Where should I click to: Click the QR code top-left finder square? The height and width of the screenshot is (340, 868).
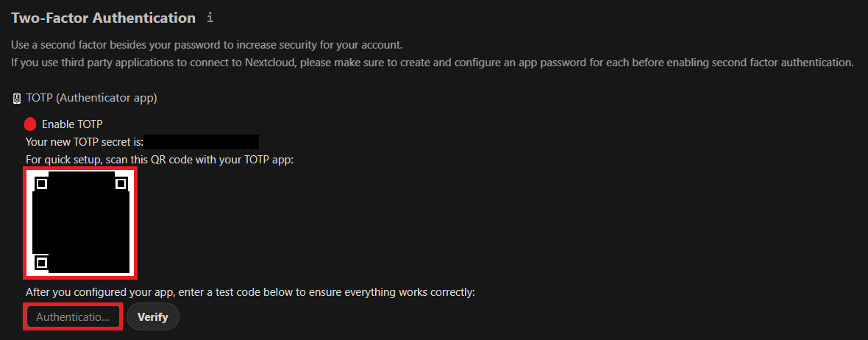tap(41, 183)
